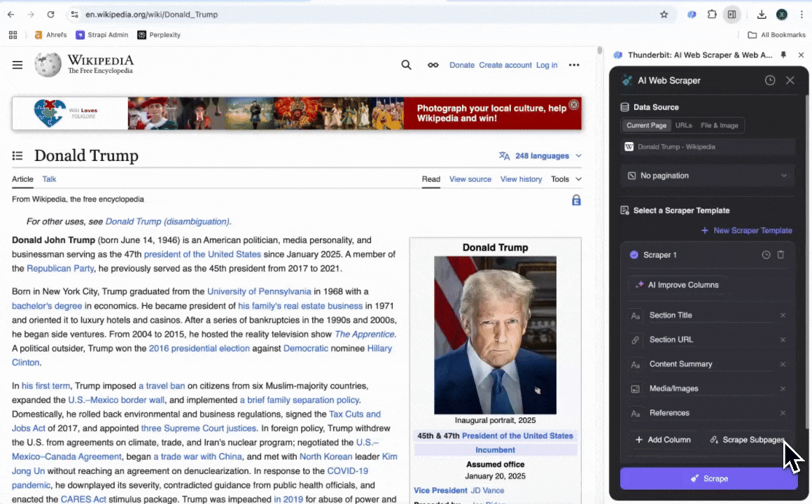
Task: Open the View history tab
Action: click(x=521, y=179)
